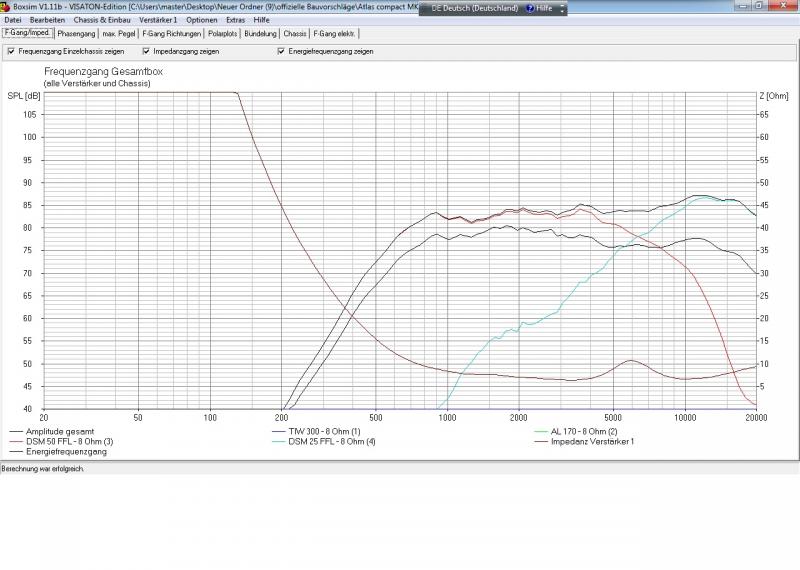Viewport: 800px width, 570px height.
Task: Click the 1000 frequency axis label
Action: [447, 418]
